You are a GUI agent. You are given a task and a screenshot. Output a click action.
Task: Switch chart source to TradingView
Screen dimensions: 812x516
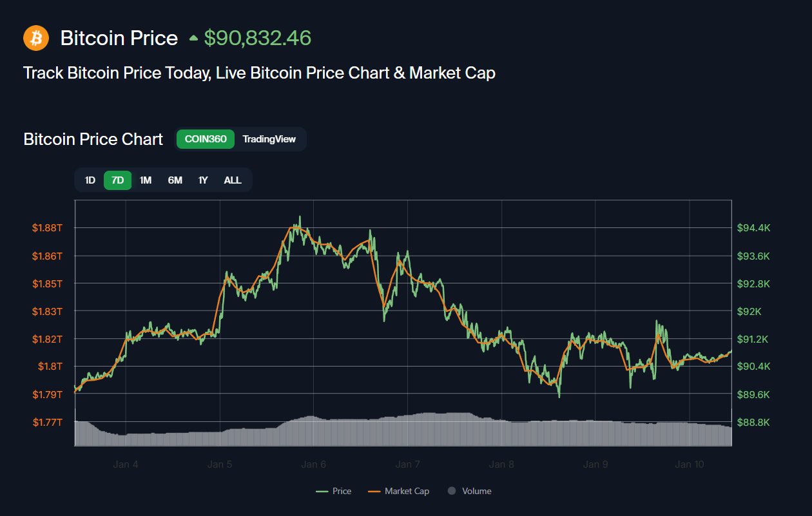(x=269, y=139)
